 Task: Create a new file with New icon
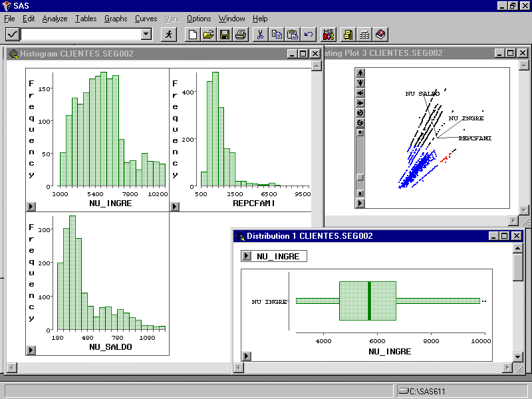tap(193, 34)
